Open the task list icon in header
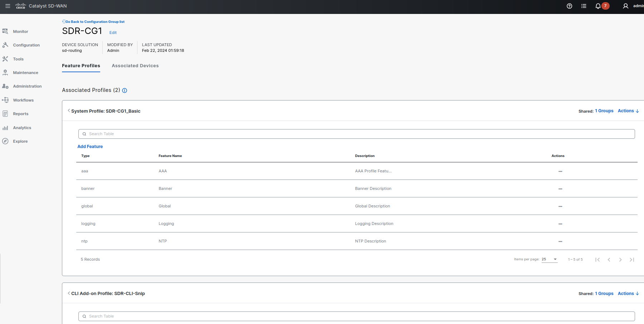This screenshot has width=644, height=324. [584, 6]
